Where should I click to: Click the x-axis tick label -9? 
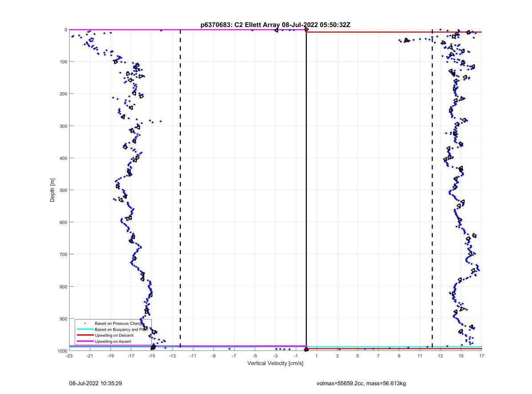(x=213, y=355)
